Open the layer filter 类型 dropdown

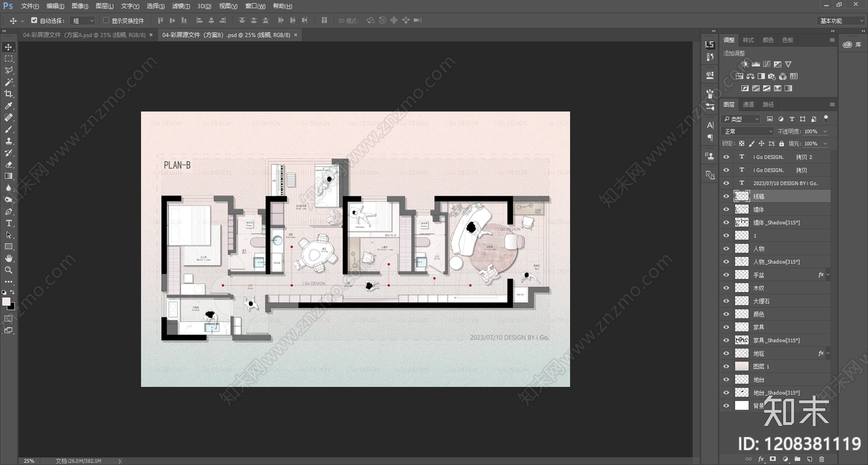(741, 119)
